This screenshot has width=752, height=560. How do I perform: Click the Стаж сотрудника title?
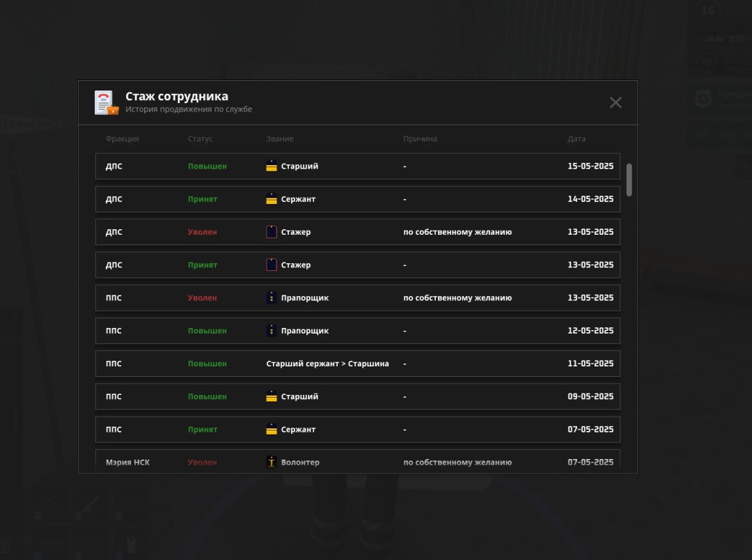(x=177, y=96)
